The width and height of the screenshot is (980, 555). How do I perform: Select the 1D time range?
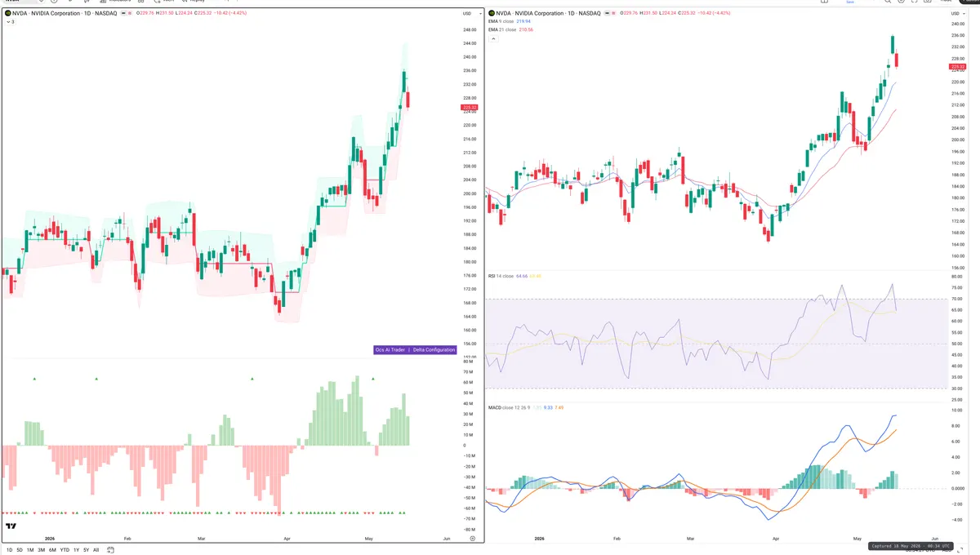coord(8,550)
